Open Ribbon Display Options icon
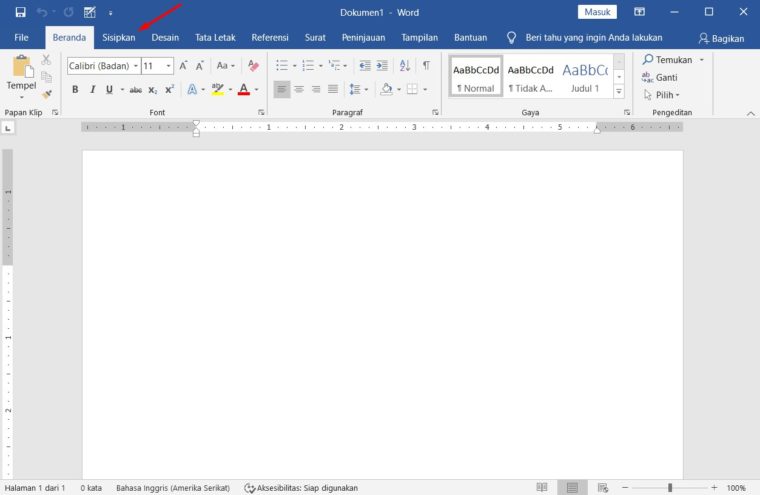The height and width of the screenshot is (495, 760). 639,12
